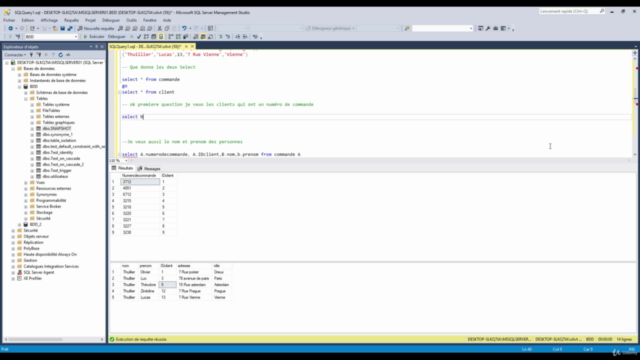Collapse the BDD database node
The width and height of the screenshot is (640, 360).
click(19, 87)
